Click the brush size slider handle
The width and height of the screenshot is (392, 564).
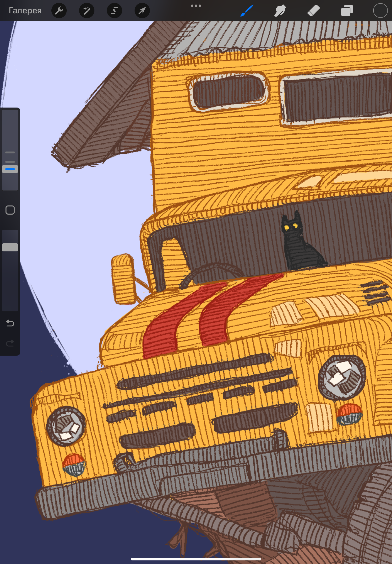10,169
